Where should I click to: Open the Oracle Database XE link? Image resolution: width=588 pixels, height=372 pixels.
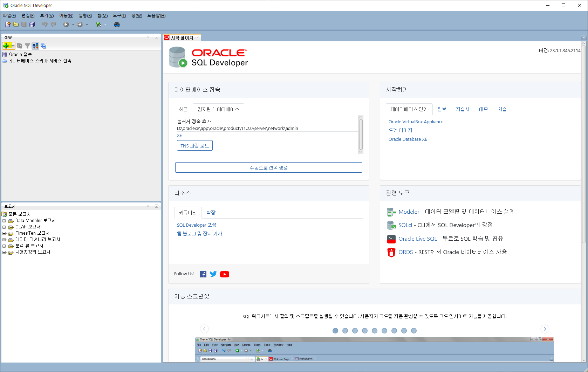[408, 139]
